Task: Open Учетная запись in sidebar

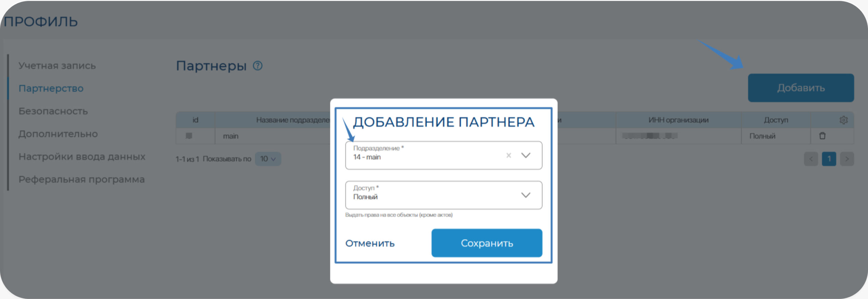Action: click(x=57, y=66)
